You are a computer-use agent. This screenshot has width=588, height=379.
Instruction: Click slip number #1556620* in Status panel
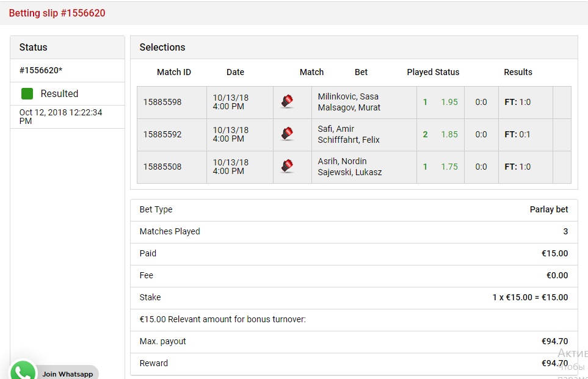pos(41,70)
